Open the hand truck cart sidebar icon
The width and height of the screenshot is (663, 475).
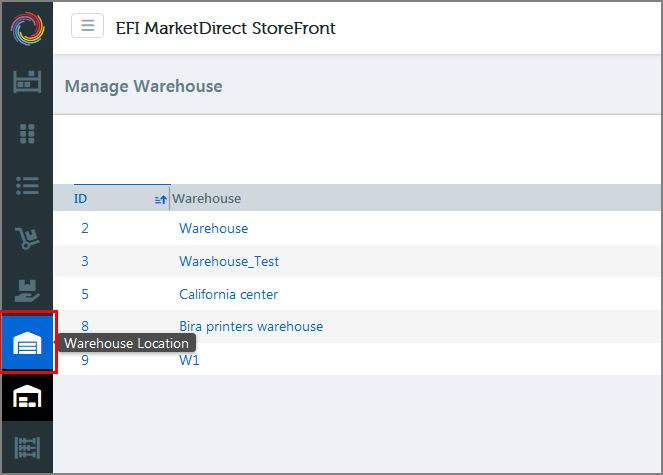[27, 238]
